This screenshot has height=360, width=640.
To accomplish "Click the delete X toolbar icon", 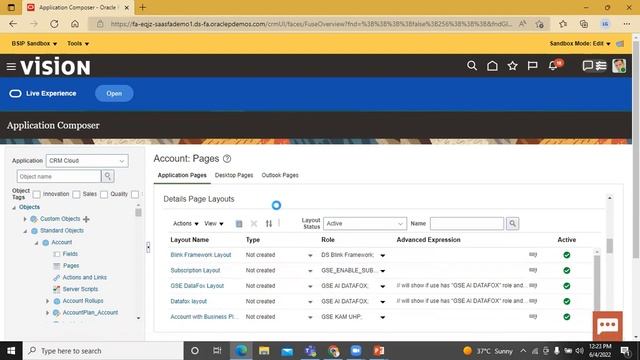I will pyautogui.click(x=254, y=223).
